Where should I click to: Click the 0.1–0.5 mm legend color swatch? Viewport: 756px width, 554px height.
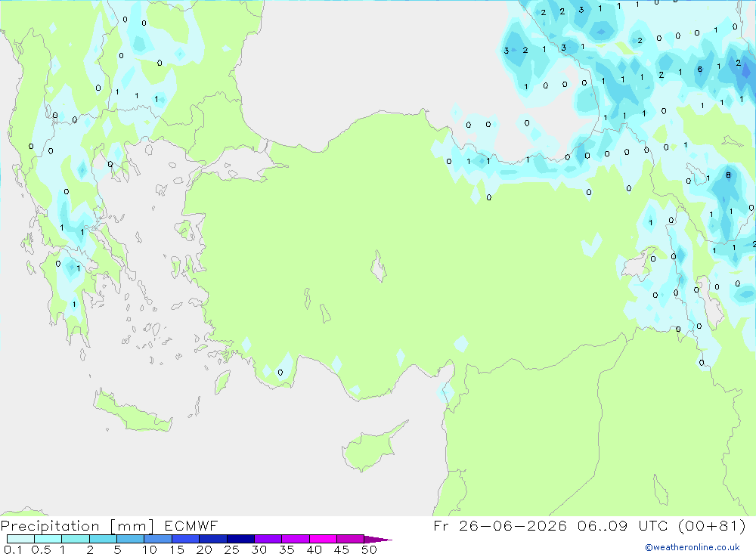coord(20,539)
